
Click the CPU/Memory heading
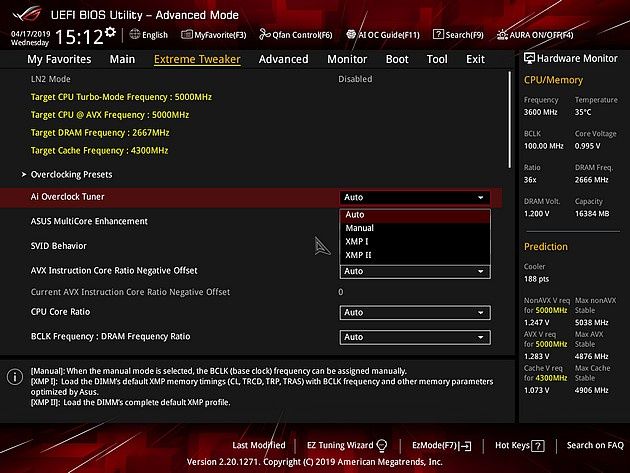click(x=553, y=80)
